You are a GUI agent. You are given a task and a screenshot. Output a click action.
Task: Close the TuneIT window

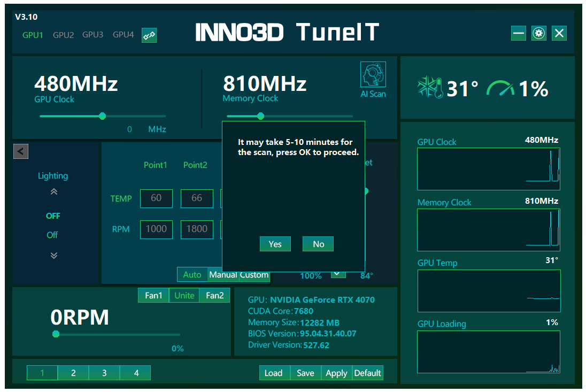pyautogui.click(x=559, y=33)
